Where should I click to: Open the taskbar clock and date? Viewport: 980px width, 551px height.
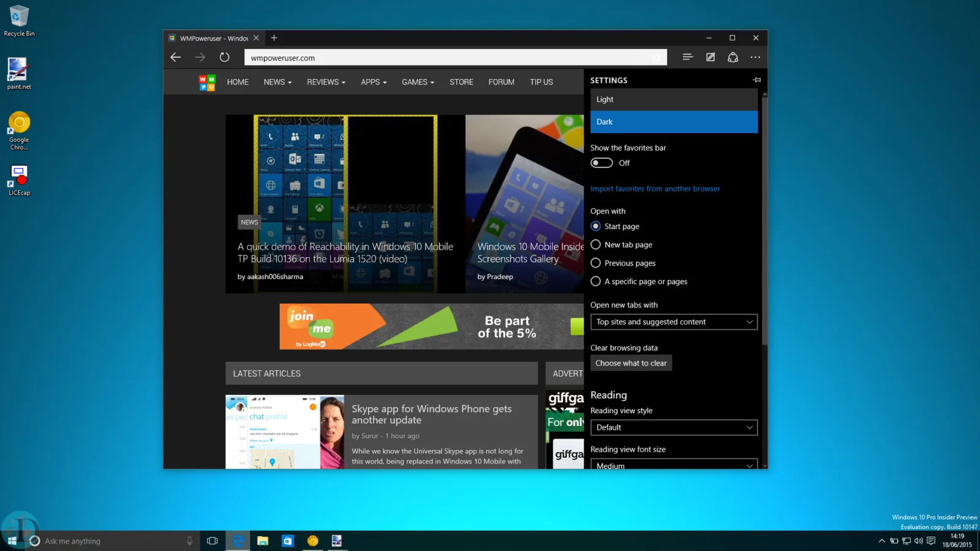click(x=957, y=541)
